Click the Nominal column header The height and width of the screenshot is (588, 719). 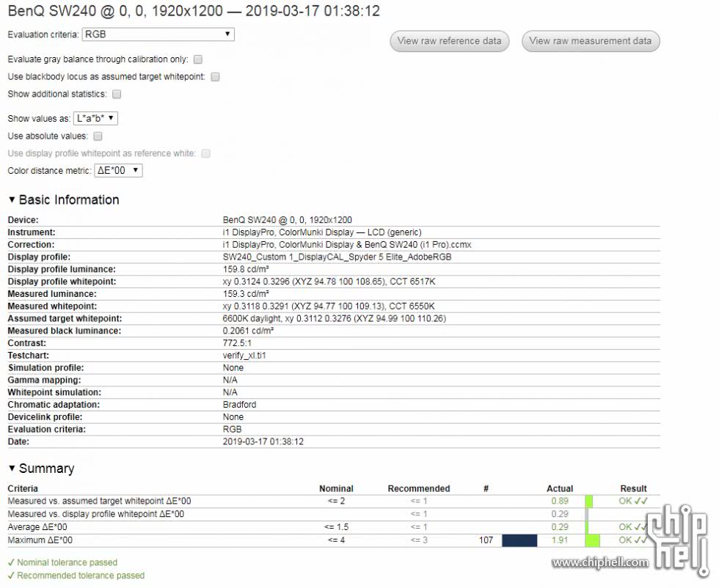336,489
